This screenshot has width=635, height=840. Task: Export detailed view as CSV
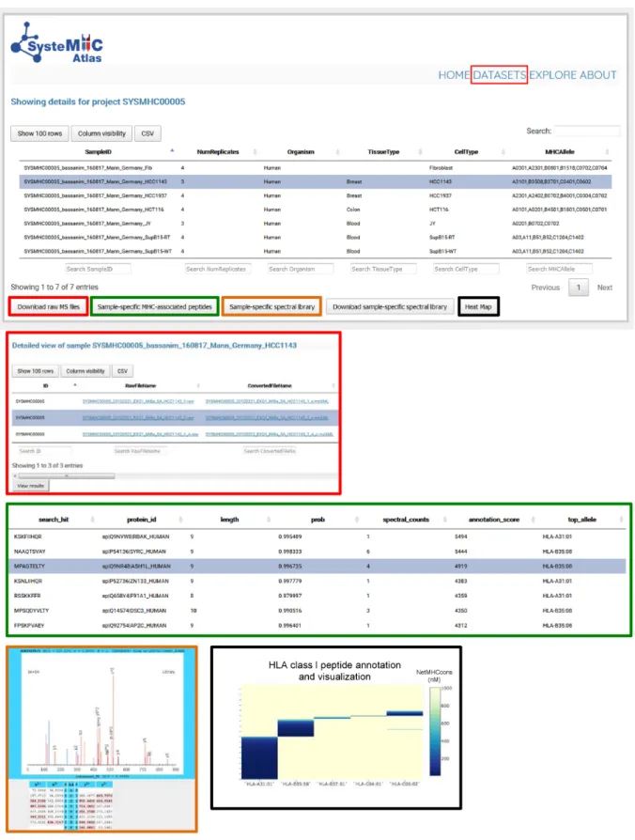(123, 371)
